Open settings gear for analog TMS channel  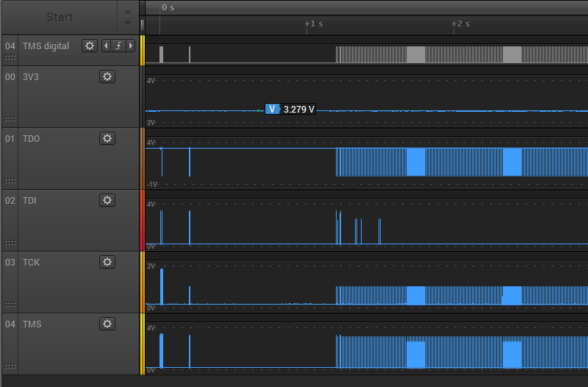(x=107, y=324)
